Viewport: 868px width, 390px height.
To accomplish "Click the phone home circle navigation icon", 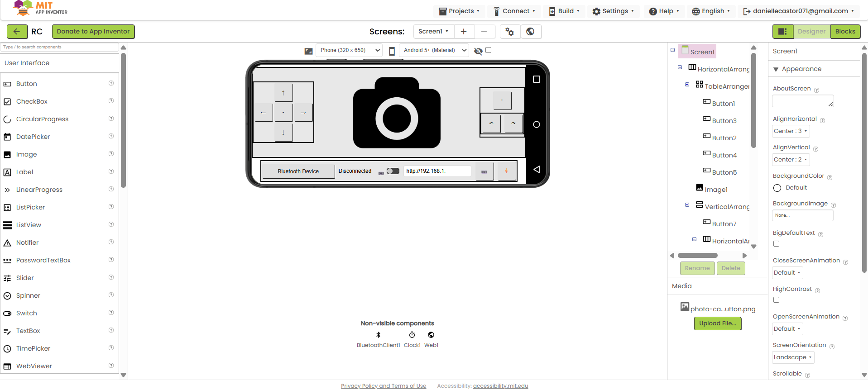I will 537,124.
